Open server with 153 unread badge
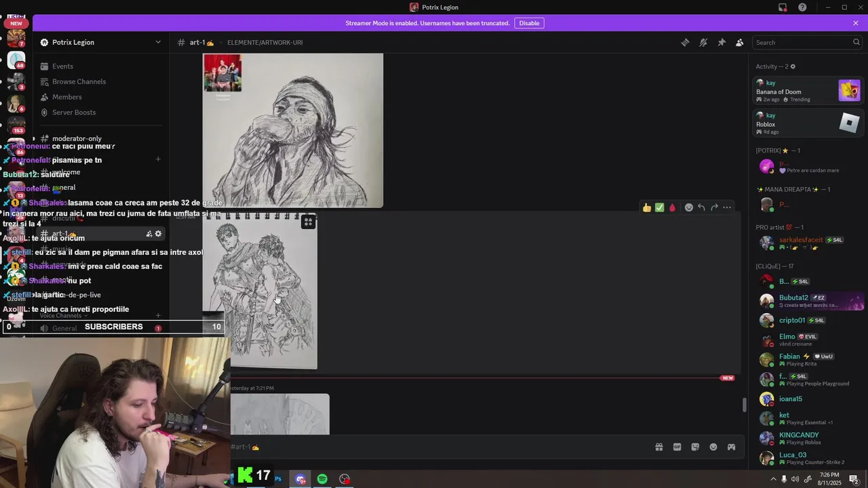 (16, 124)
